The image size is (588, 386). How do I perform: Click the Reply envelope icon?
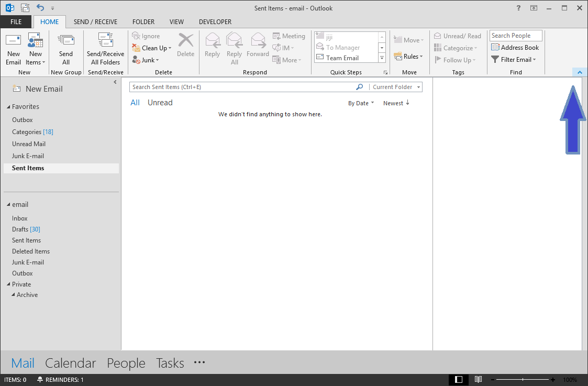(x=212, y=40)
